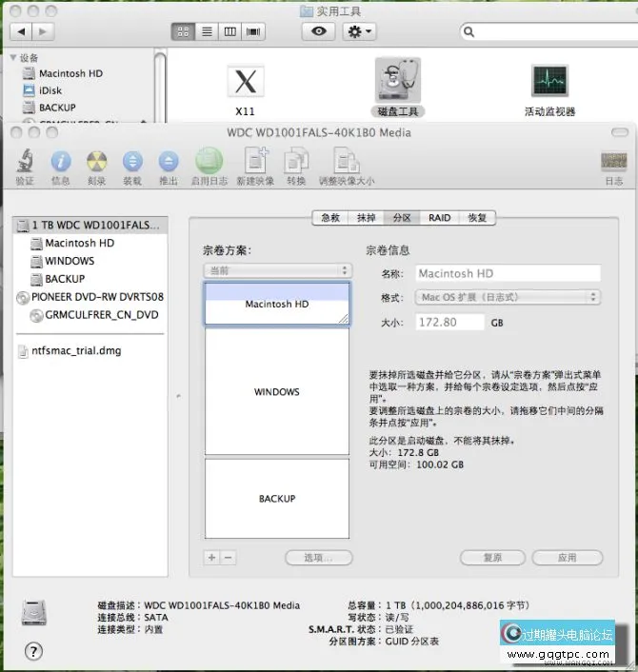
Task: Click the Verify (验证) microscope icon
Action: pos(25,161)
